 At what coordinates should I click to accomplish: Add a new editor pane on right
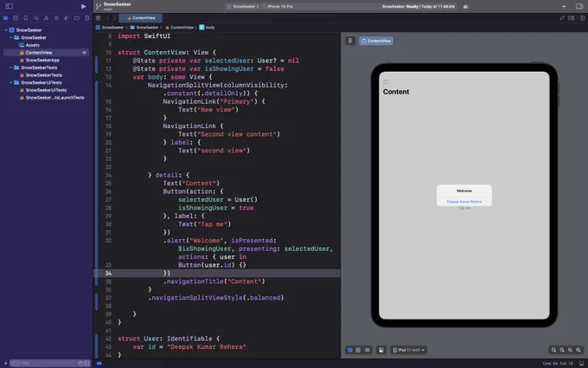[582, 18]
